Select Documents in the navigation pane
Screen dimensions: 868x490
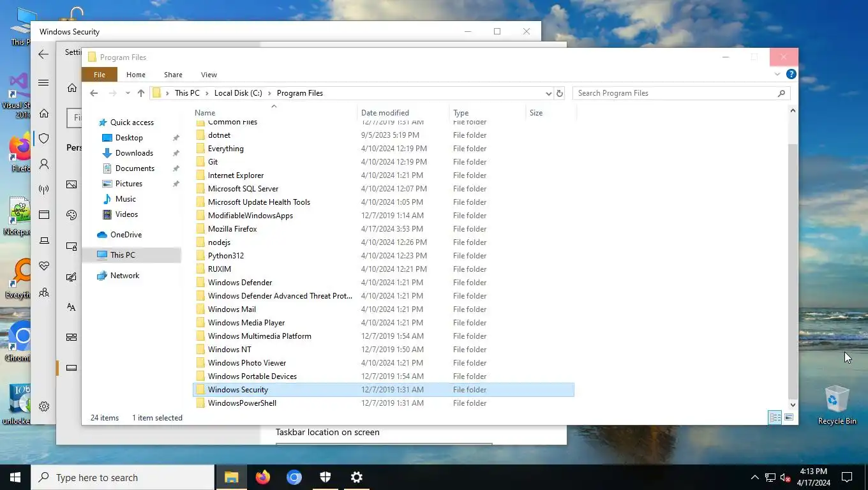click(135, 168)
